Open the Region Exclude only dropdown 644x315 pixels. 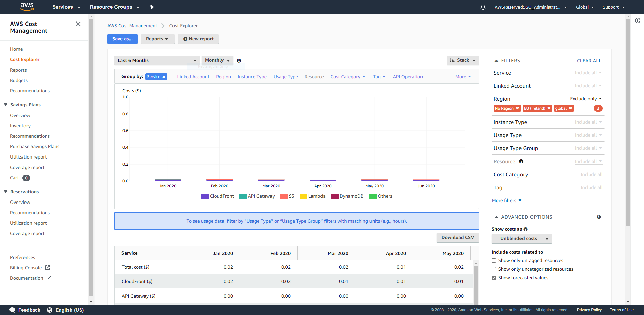pos(586,99)
